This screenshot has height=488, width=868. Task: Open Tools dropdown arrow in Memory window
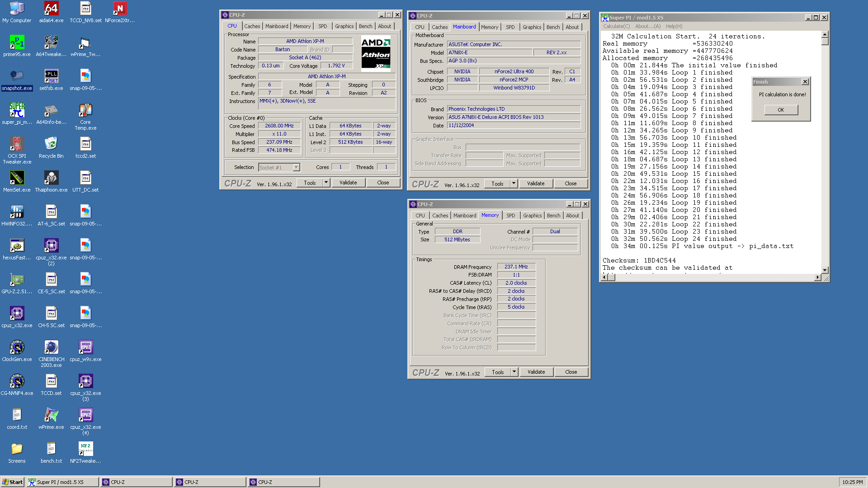tap(514, 372)
